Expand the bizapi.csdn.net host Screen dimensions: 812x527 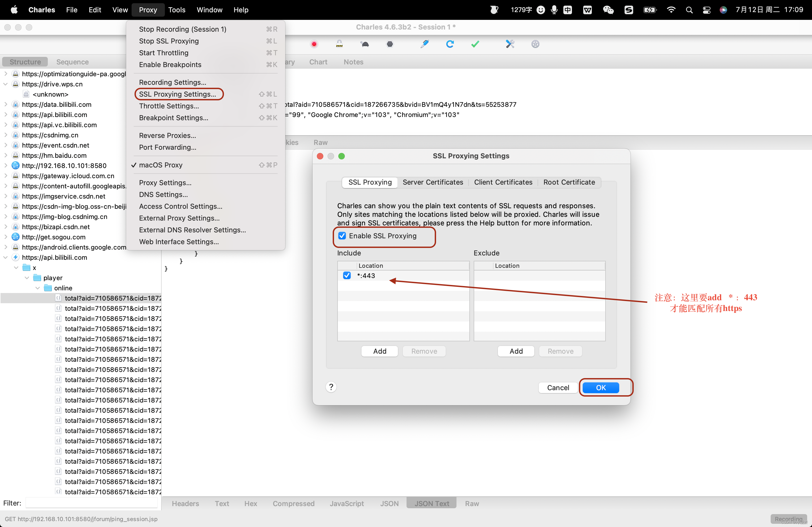point(6,227)
